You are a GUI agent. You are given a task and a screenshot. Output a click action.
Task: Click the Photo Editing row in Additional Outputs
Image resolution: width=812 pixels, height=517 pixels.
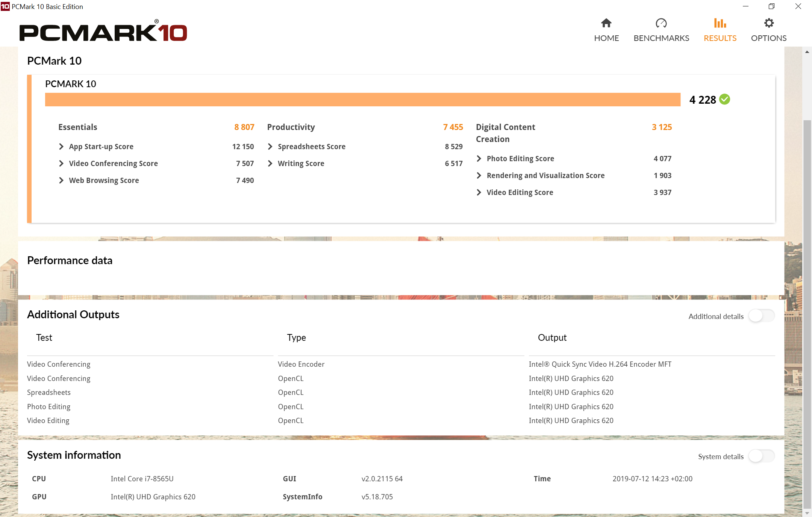click(401, 407)
